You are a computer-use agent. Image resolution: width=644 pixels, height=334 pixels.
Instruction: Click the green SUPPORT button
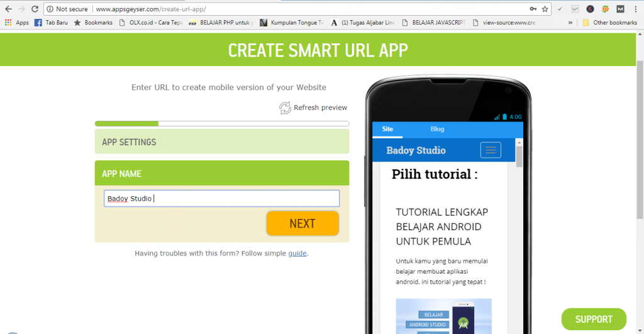point(593,319)
